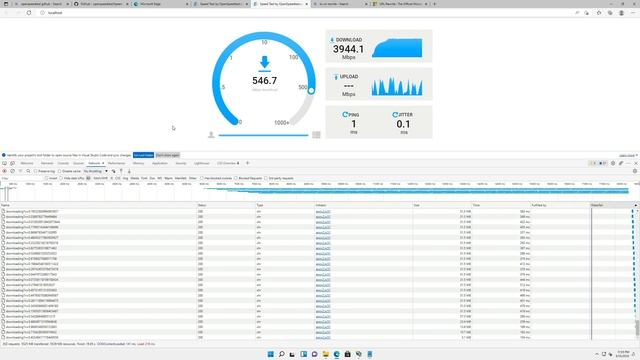Click the network table vertical scrollbar
The width and height of the screenshot is (640, 360).
click(x=637, y=328)
